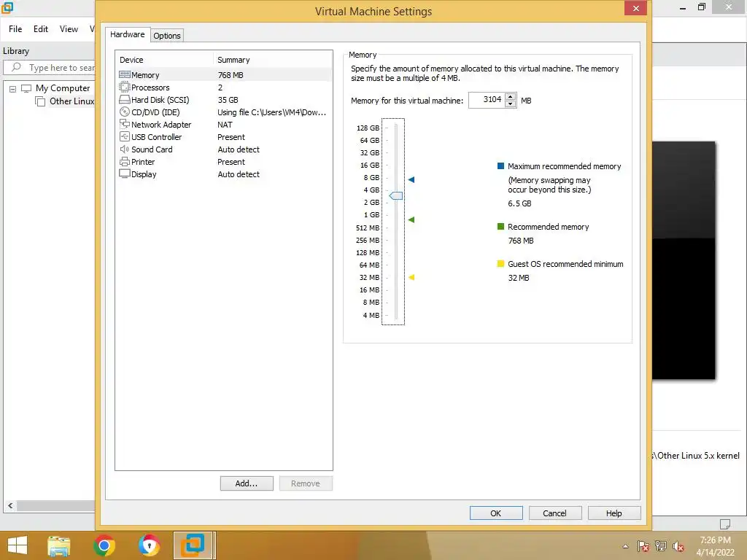Image resolution: width=747 pixels, height=560 pixels.
Task: Click the network tray icon
Action: pyautogui.click(x=661, y=546)
